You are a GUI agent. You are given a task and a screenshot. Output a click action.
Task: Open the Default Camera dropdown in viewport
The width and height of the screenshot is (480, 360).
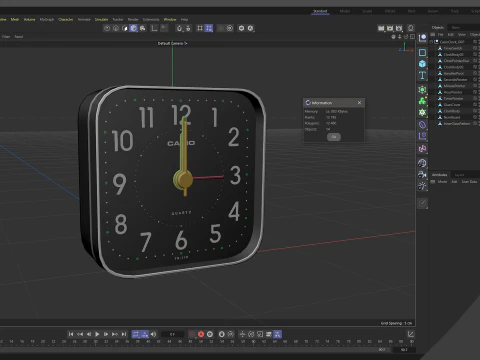coord(172,43)
